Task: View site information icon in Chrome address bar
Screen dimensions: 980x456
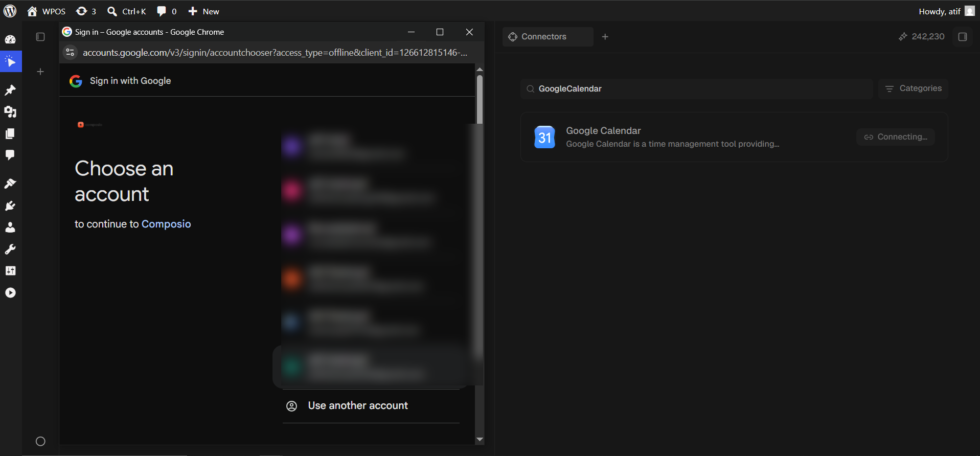Action: [71, 52]
